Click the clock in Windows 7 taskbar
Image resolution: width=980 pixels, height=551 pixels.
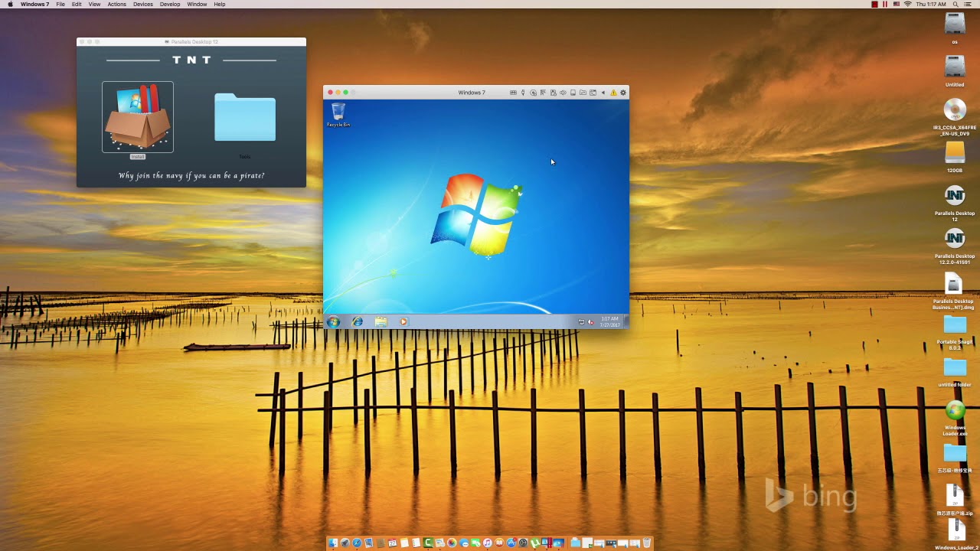(x=609, y=322)
